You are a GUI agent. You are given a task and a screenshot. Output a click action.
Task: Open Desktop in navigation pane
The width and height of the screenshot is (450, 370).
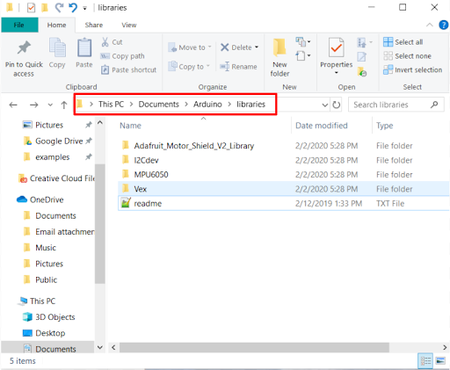point(44,333)
